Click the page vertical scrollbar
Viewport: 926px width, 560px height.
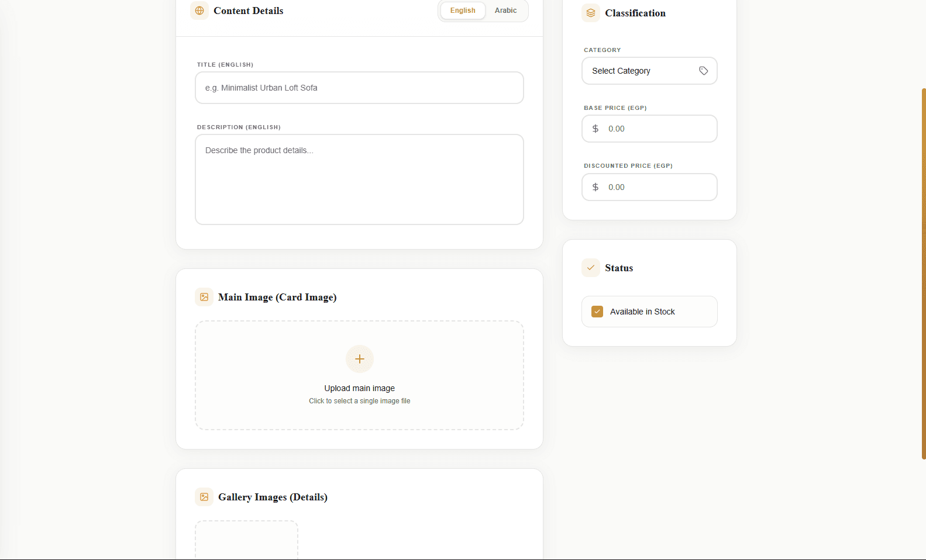coord(924,274)
